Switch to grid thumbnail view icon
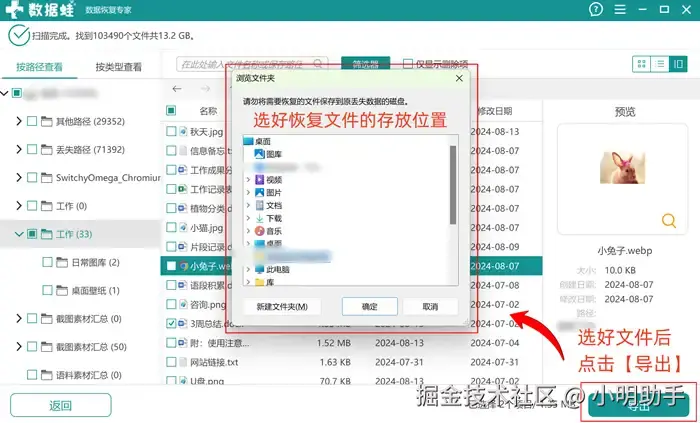 click(642, 64)
